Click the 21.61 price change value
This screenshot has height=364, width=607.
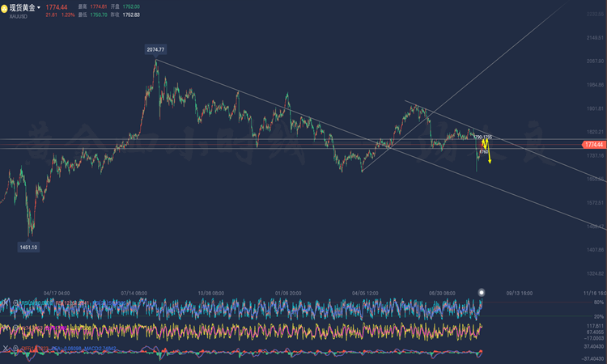[x=52, y=15]
